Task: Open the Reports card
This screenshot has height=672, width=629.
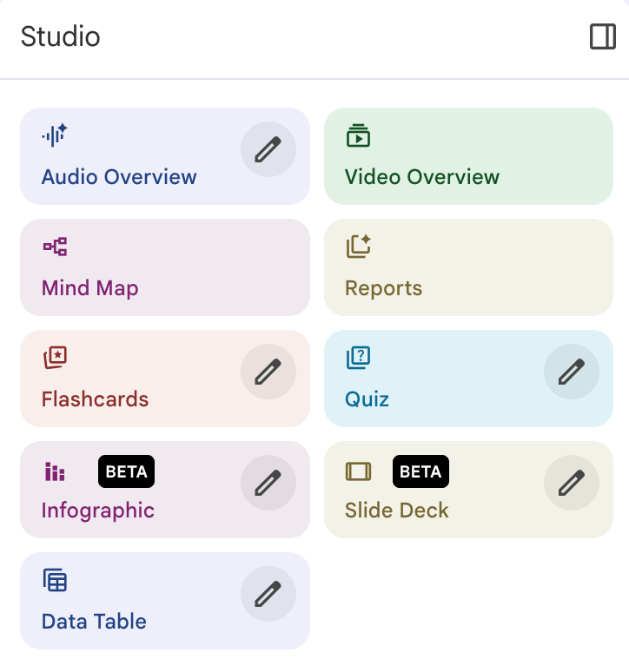Action: [467, 267]
